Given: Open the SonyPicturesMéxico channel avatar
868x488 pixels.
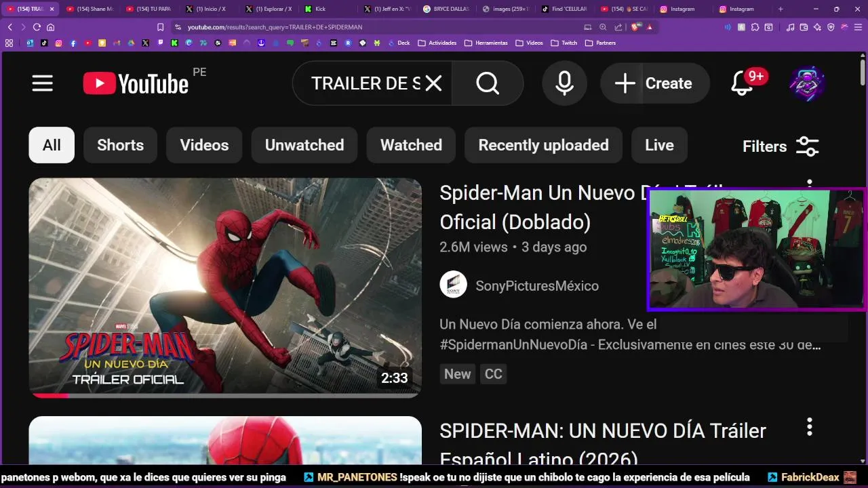Looking at the screenshot, I should tap(453, 285).
